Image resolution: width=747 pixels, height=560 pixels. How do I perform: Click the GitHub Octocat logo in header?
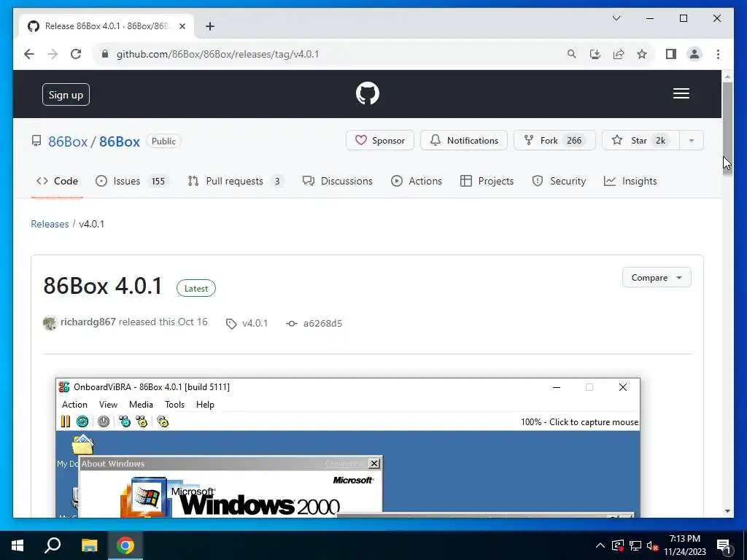click(368, 93)
